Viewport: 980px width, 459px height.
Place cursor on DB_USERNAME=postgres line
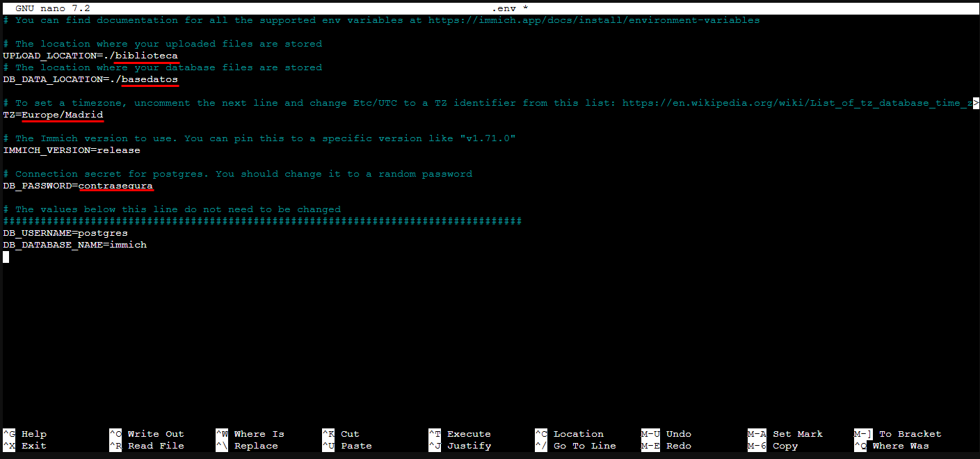click(65, 233)
